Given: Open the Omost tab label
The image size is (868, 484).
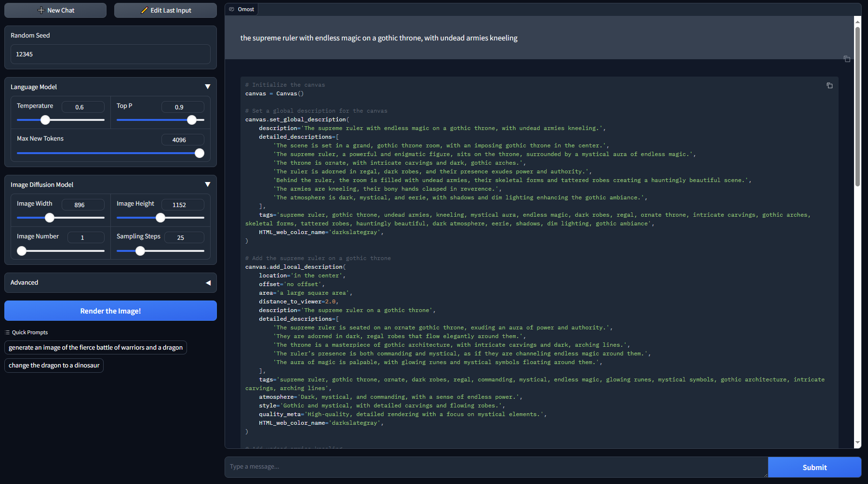Looking at the screenshot, I should pyautogui.click(x=241, y=9).
